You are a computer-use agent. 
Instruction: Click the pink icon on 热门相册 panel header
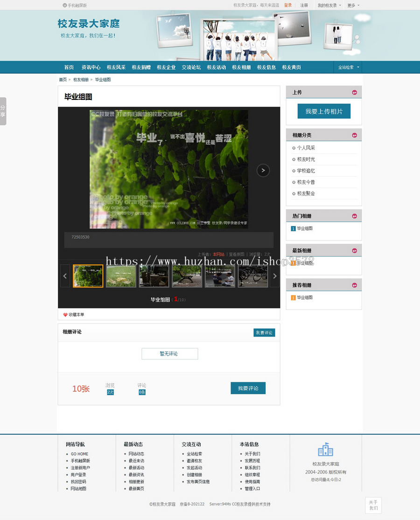tap(355, 215)
